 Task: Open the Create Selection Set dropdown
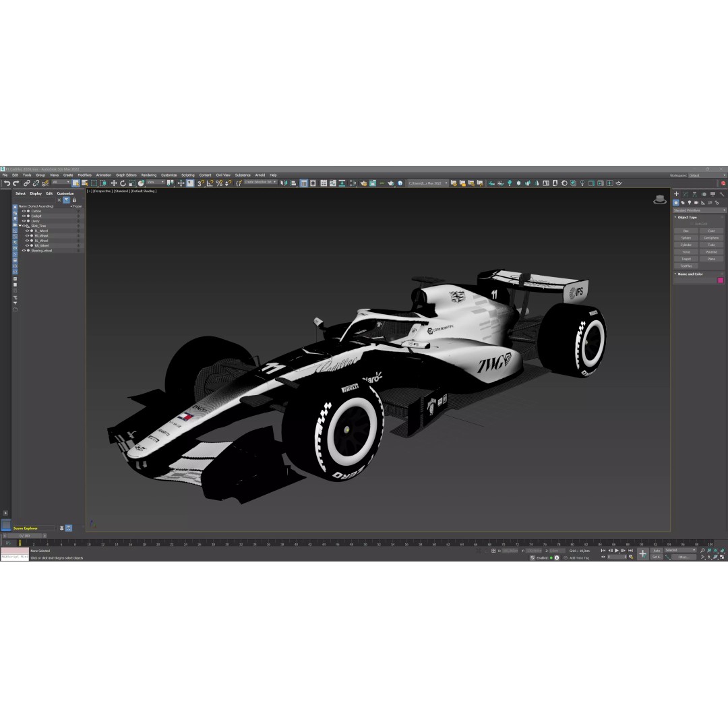point(260,182)
